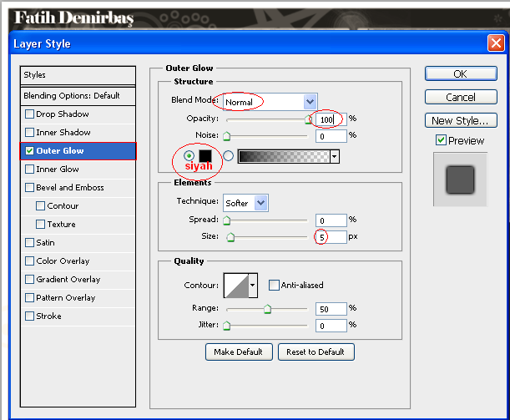The width and height of the screenshot is (510, 420).
Task: Enable the Pattern Overlay checkbox
Action: point(29,298)
